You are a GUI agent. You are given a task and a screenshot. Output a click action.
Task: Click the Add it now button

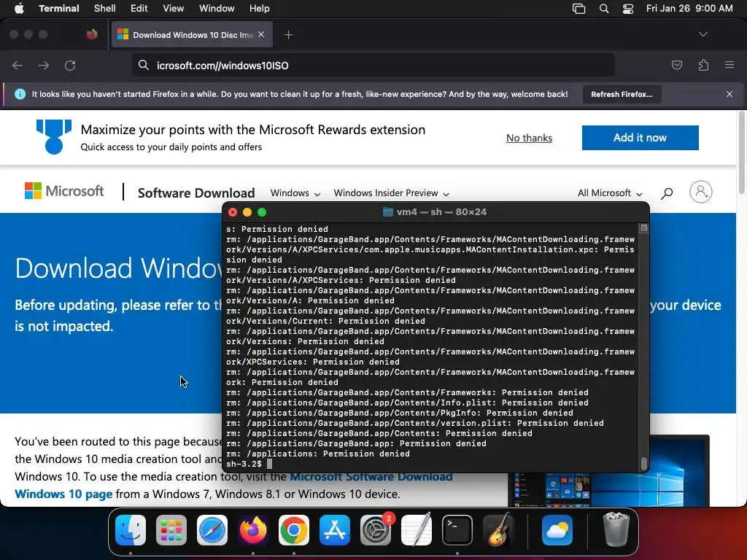(x=640, y=138)
